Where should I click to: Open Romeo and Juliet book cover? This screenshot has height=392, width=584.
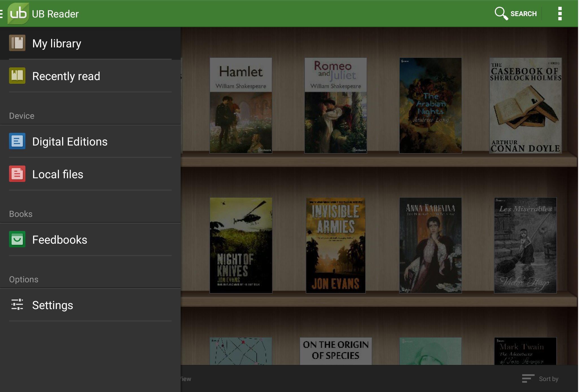[x=336, y=105]
